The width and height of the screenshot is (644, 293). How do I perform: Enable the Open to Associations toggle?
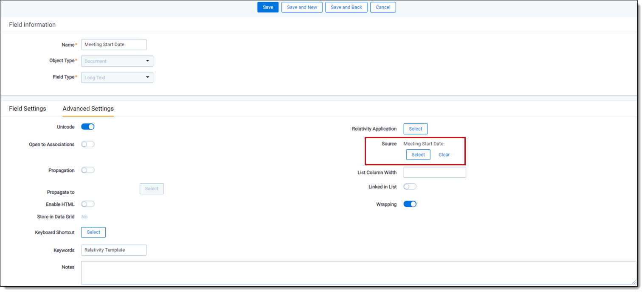click(x=87, y=144)
